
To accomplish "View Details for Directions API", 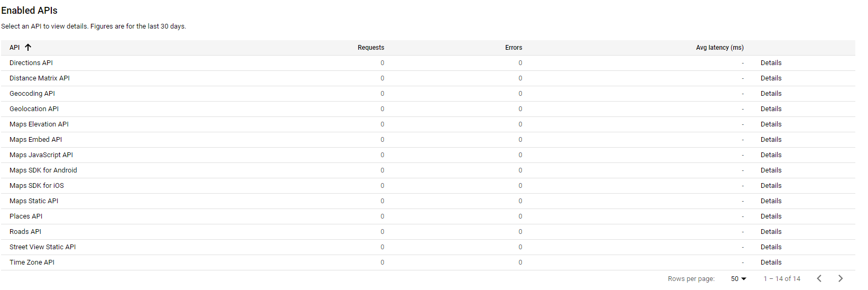I will [x=771, y=63].
